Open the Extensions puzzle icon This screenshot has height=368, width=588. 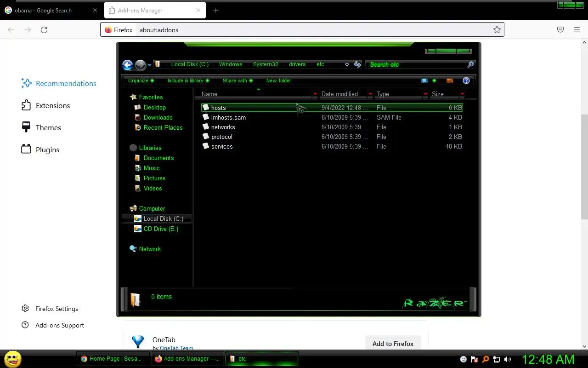tap(26, 105)
